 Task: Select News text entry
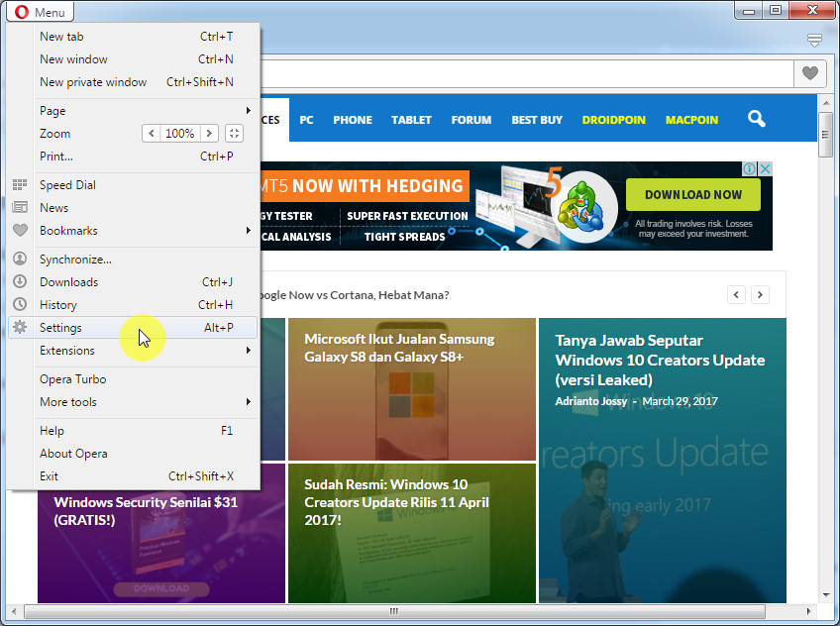(54, 207)
